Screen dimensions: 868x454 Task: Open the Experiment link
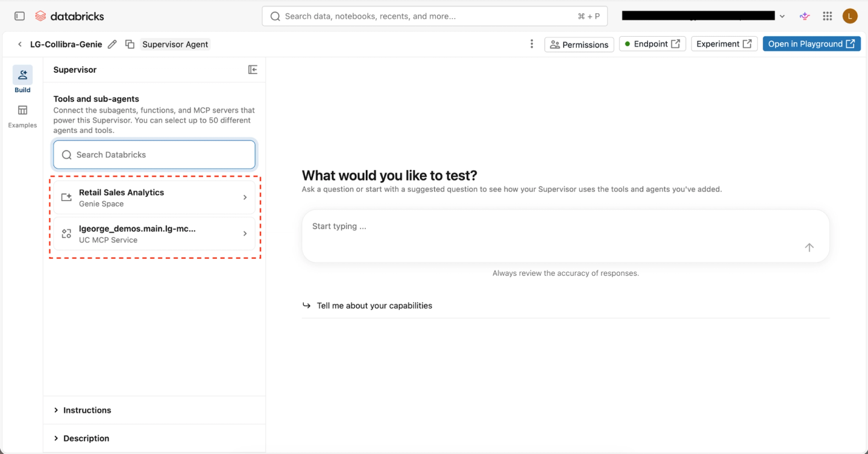(x=724, y=44)
